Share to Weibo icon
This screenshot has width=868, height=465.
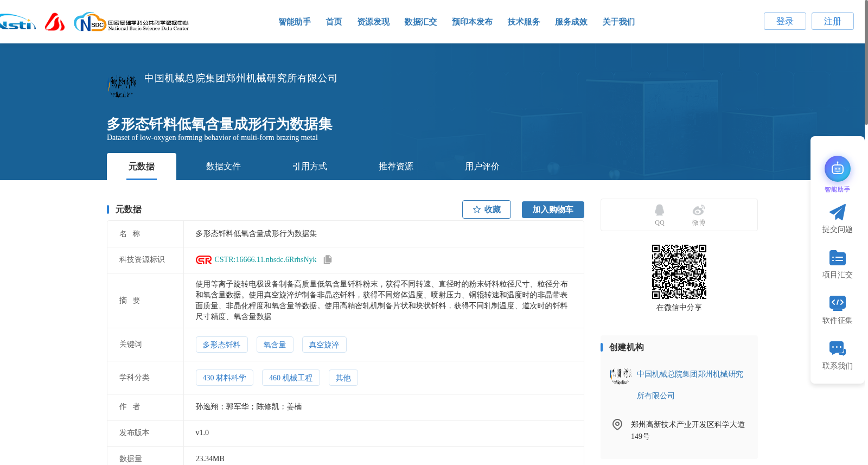click(x=699, y=210)
